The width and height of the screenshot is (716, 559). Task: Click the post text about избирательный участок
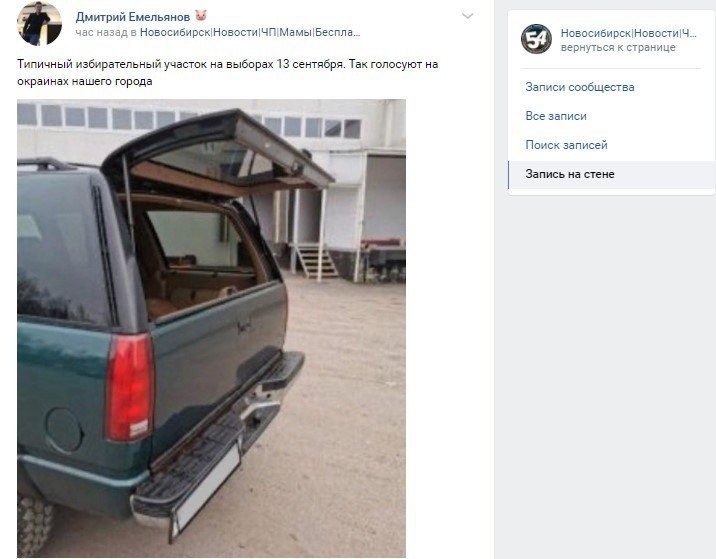click(227, 73)
